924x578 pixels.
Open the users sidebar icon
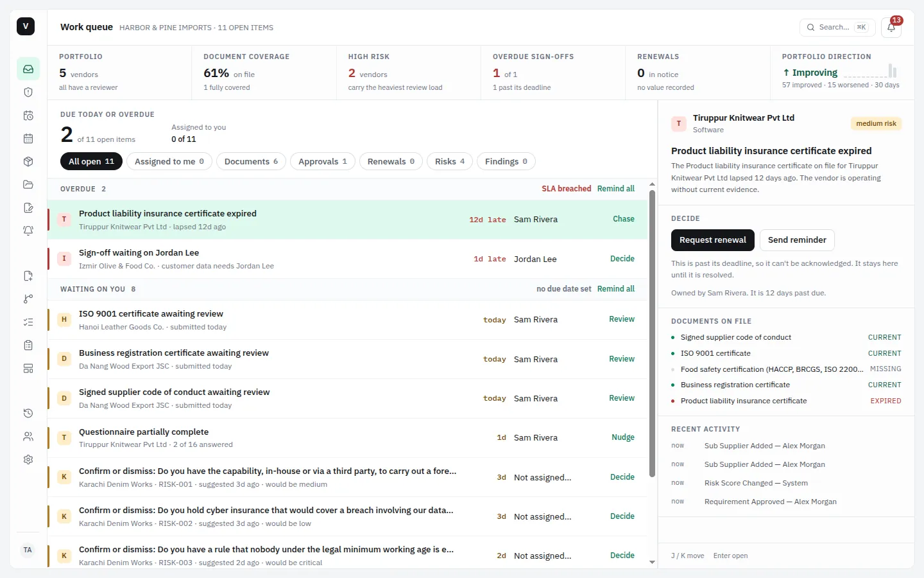point(28,437)
